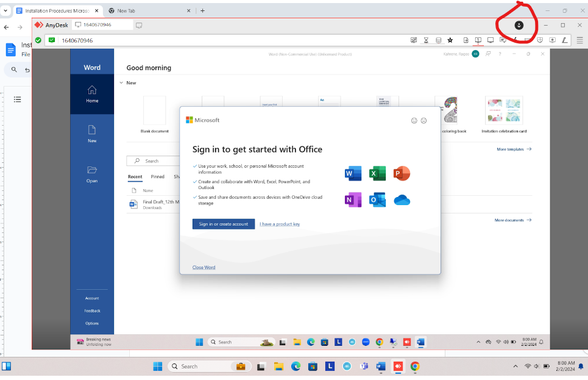
Task: Click the AnyDesk whiteboard pen icon
Action: click(x=564, y=40)
